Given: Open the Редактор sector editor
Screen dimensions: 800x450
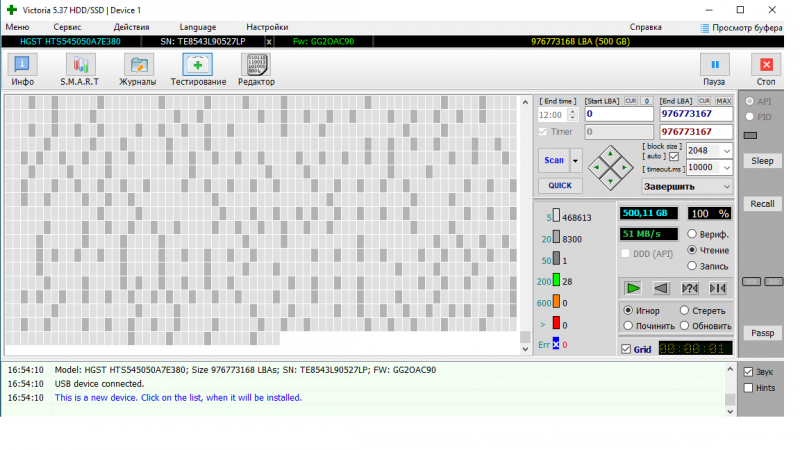Looking at the screenshot, I should pyautogui.click(x=256, y=69).
